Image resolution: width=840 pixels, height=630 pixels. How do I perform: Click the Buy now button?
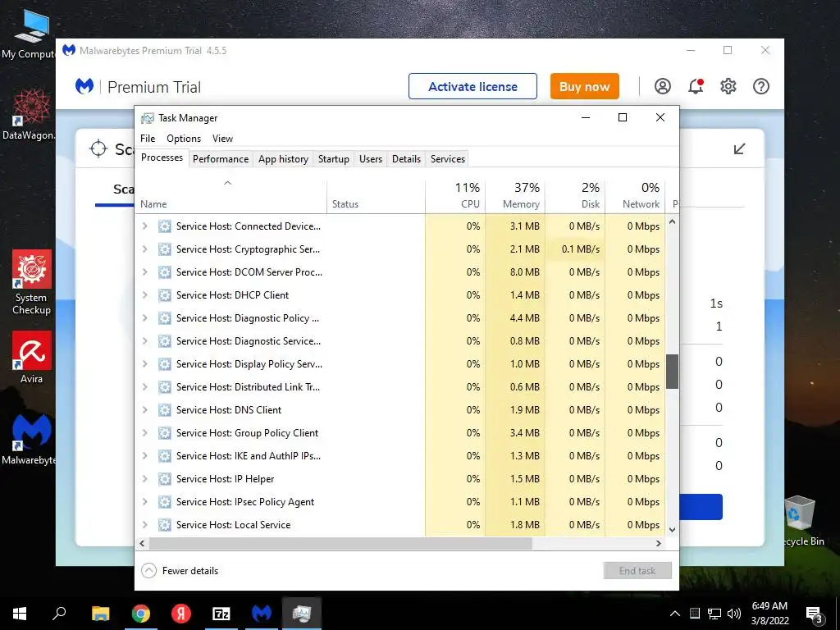584,86
